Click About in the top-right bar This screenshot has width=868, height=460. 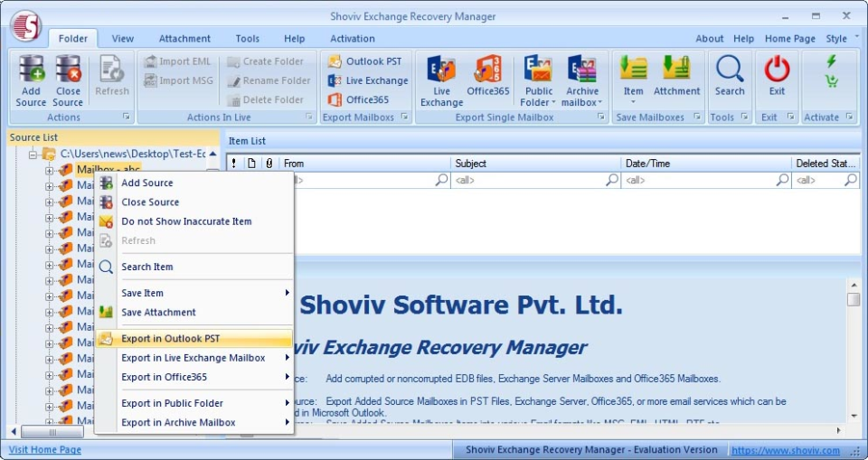coord(709,38)
